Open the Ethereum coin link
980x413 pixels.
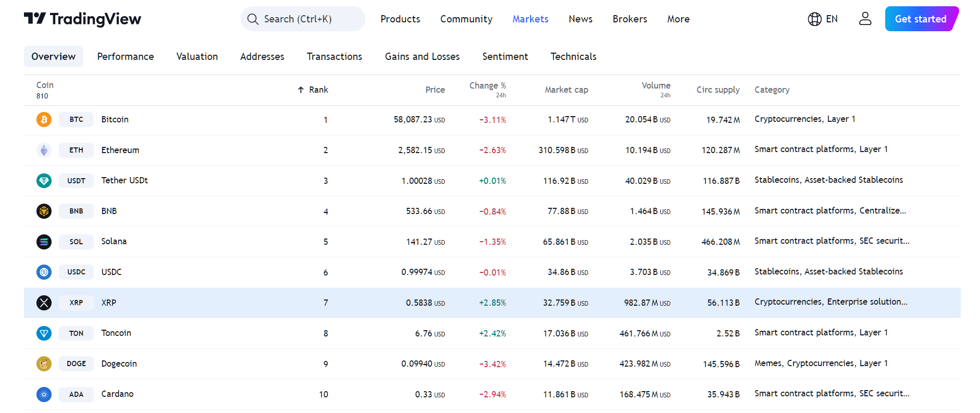pos(120,150)
